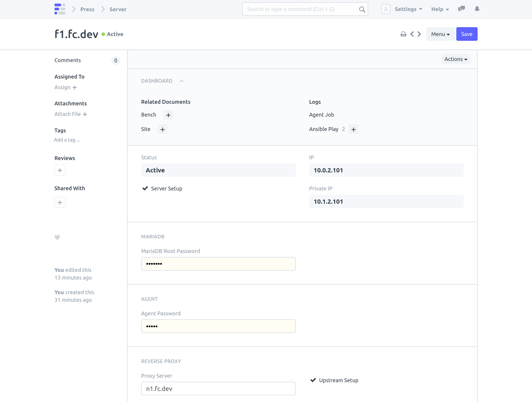The image size is (532, 402).
Task: Expand the Actions dropdown menu
Action: 455,59
